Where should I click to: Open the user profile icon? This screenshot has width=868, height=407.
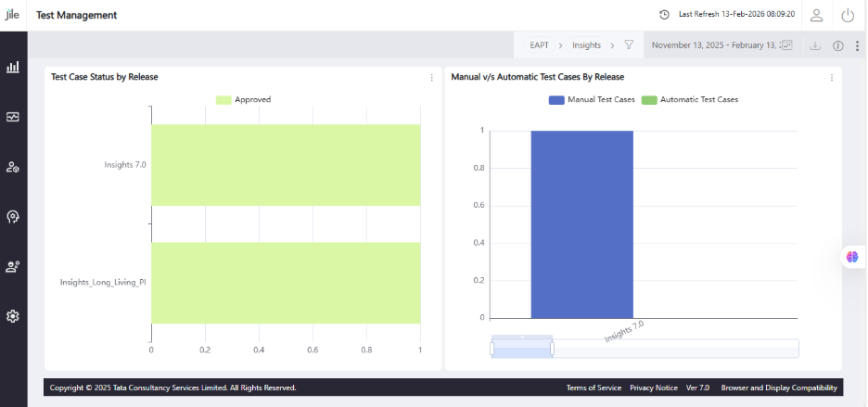coord(816,15)
